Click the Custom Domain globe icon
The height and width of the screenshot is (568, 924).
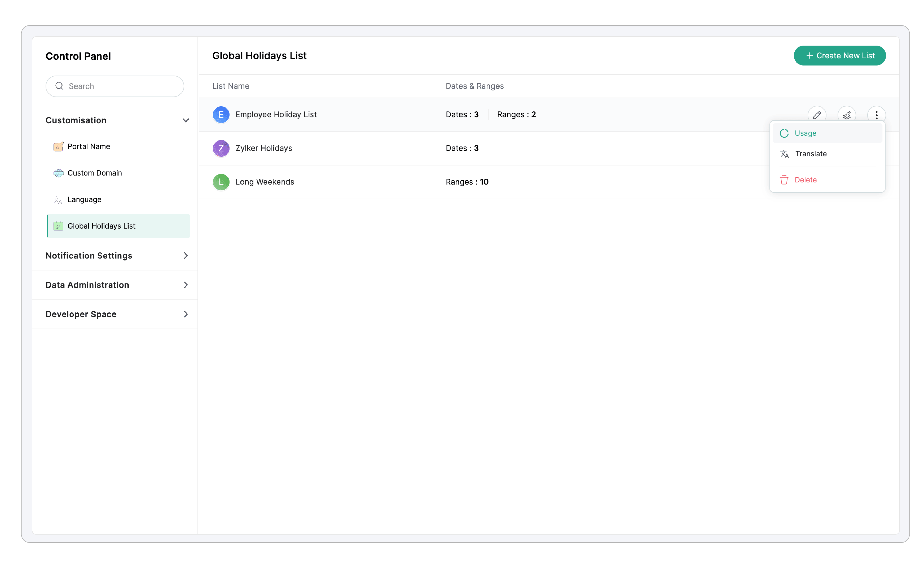(58, 173)
